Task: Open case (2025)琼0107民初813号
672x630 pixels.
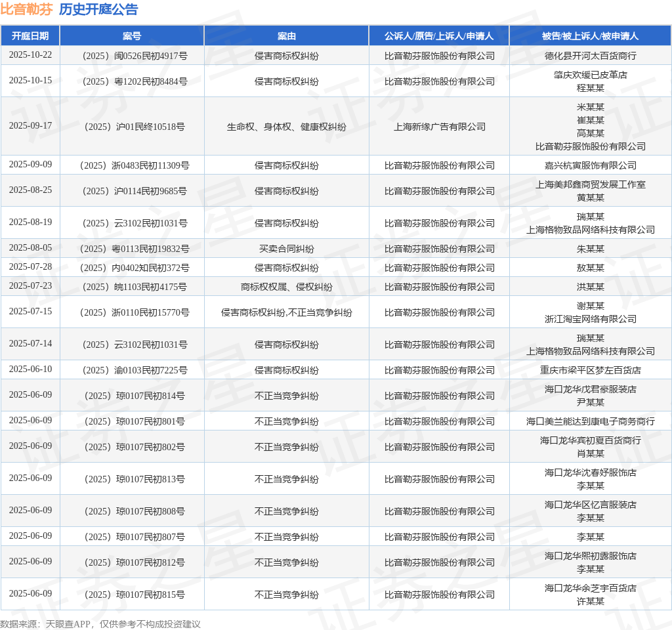Action: 135,479
